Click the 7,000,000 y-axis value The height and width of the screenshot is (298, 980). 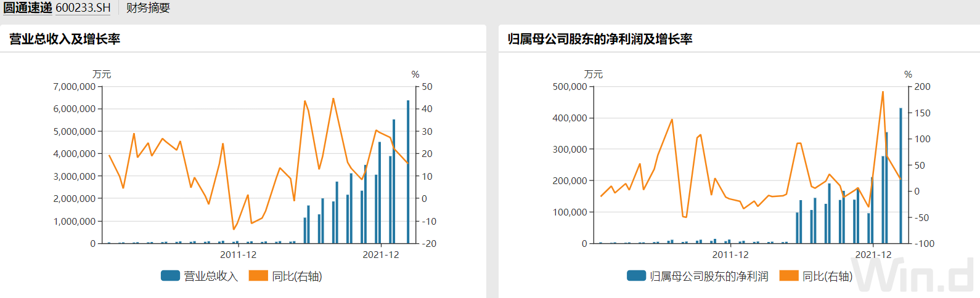pos(75,87)
